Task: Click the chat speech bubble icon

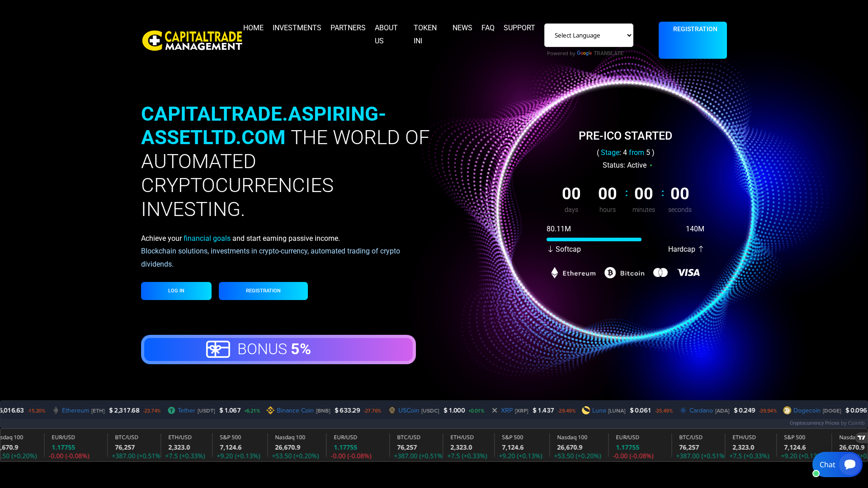Action: coord(850,464)
